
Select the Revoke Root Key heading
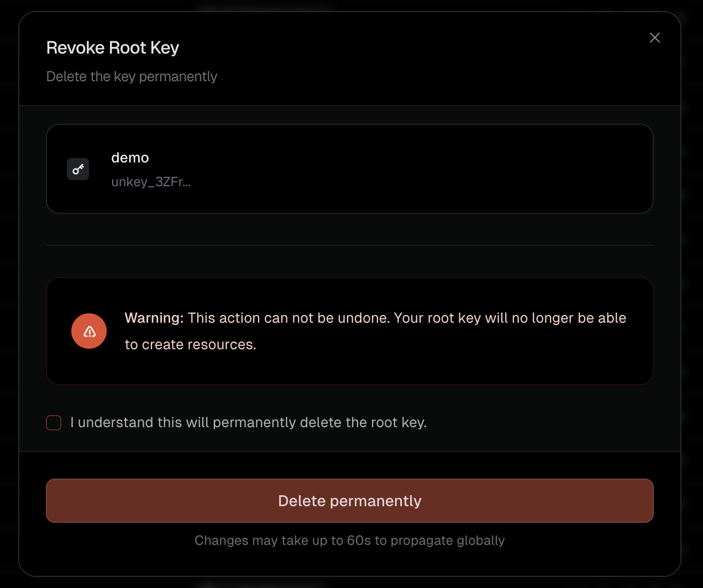[x=112, y=48]
